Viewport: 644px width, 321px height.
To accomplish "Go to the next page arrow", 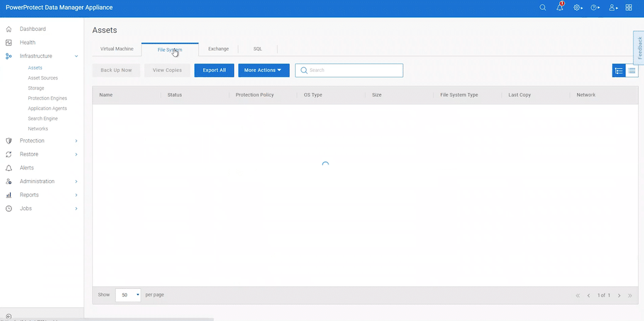I will [x=619, y=296].
